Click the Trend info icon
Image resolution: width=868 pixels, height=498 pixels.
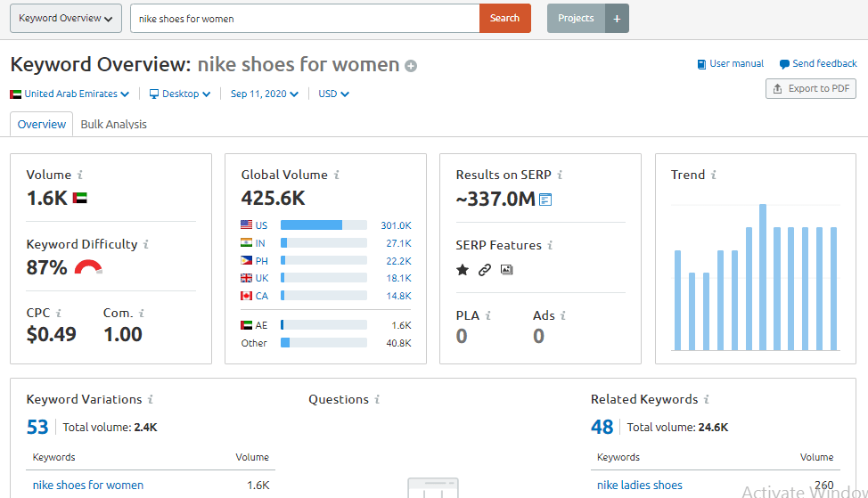(714, 176)
